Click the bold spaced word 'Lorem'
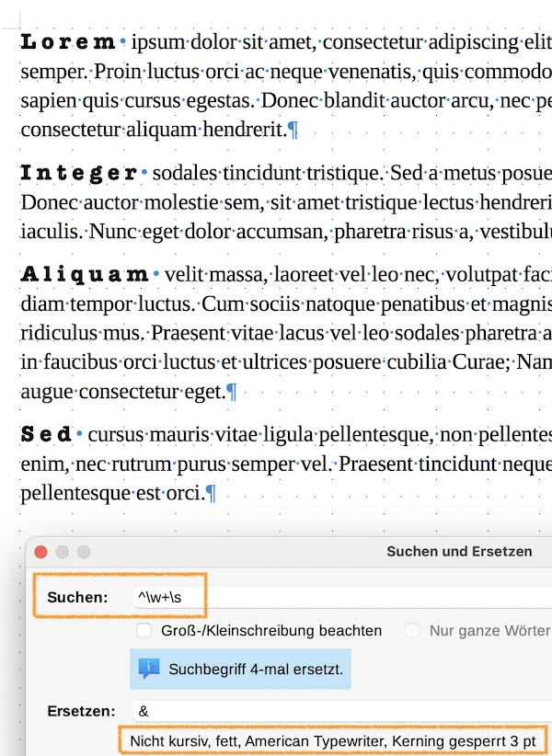Viewport: 552px width, 756px height. (x=67, y=42)
